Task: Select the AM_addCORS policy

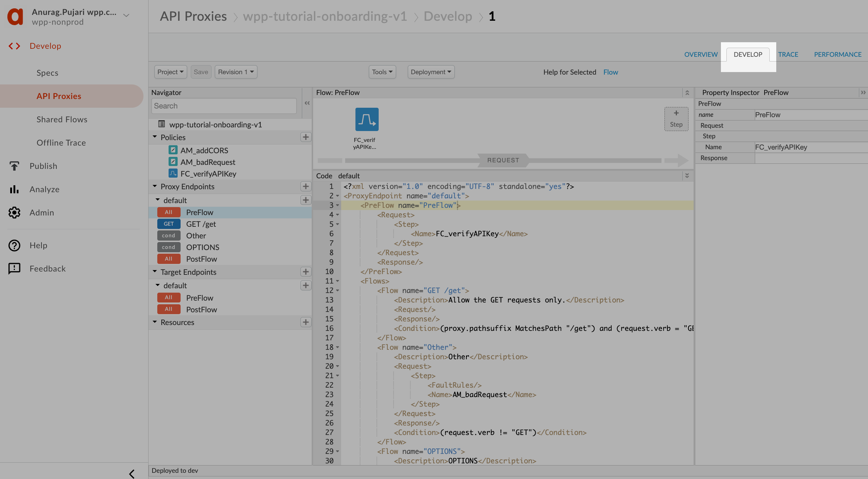Action: click(x=204, y=150)
